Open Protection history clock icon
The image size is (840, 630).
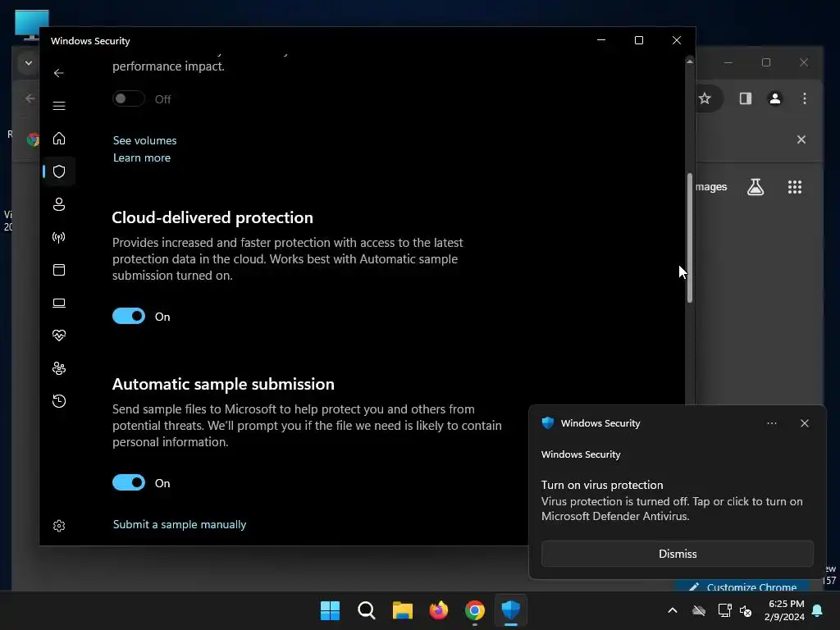click(59, 401)
